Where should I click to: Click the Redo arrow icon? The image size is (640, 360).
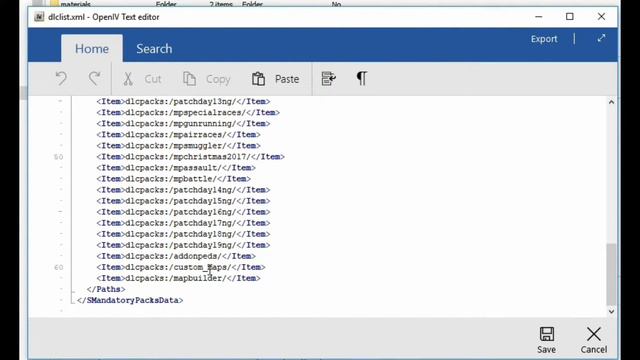(95, 78)
